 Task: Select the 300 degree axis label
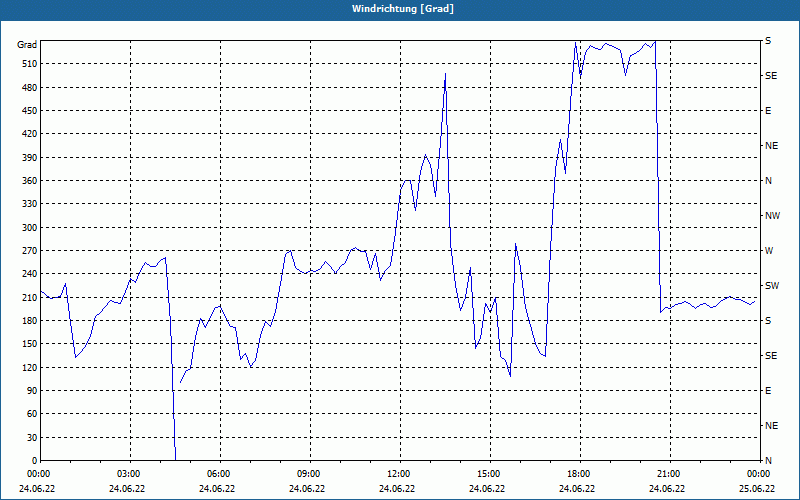30,228
